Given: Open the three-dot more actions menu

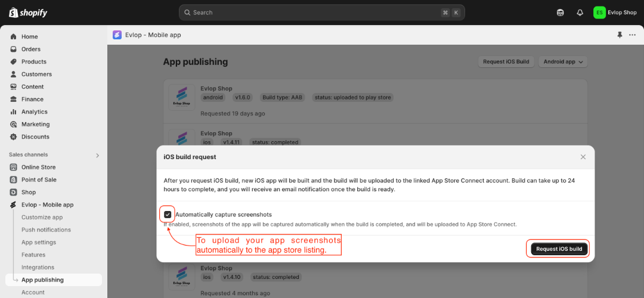Looking at the screenshot, I should coord(633,35).
